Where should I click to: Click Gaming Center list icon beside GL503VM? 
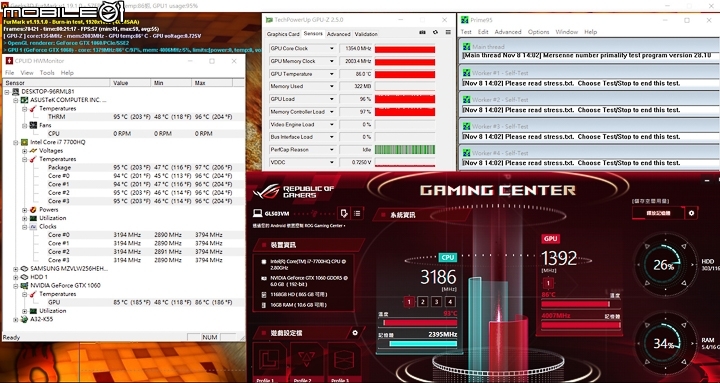pyautogui.click(x=357, y=213)
